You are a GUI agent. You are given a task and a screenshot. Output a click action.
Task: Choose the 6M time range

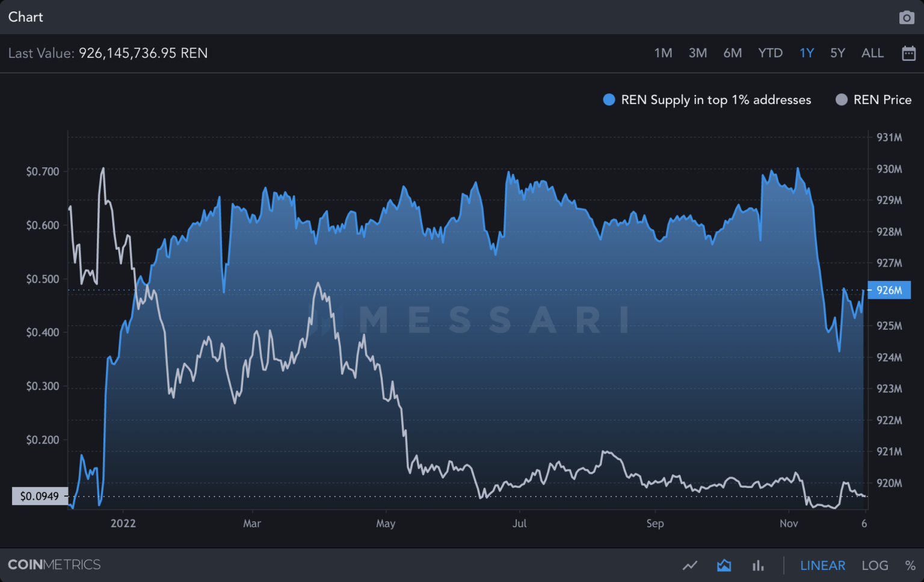click(x=732, y=53)
